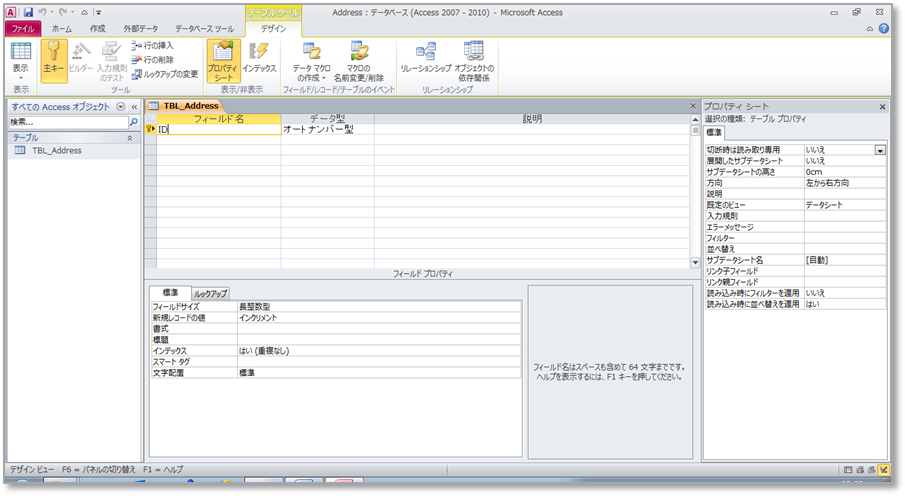Click the 主キー primary key icon
905x496 pixels.
54,60
